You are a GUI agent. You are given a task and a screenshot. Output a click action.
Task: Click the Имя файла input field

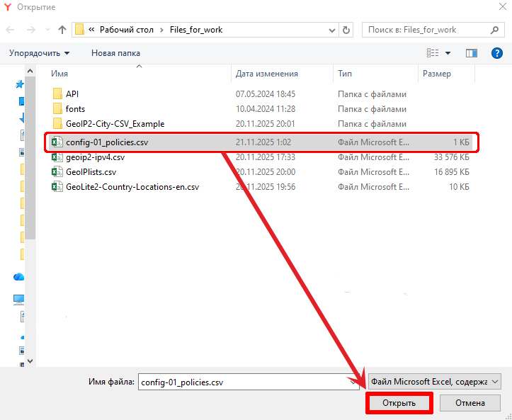click(244, 381)
